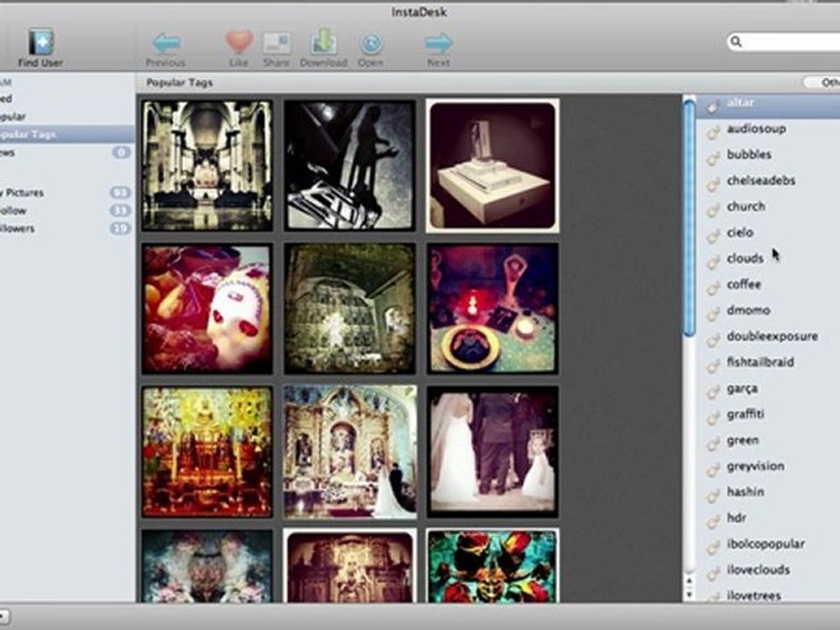Open the Find User tool

coord(41,48)
